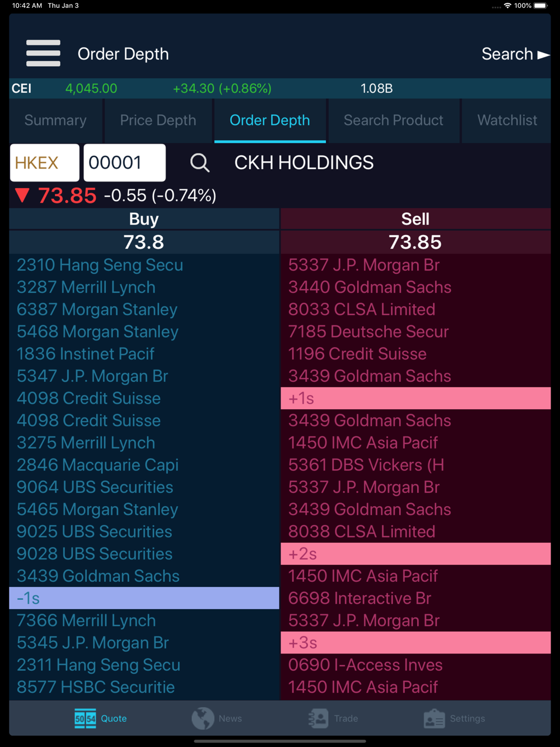
Task: Click the Wi-Fi icon in status bar
Action: click(507, 6)
